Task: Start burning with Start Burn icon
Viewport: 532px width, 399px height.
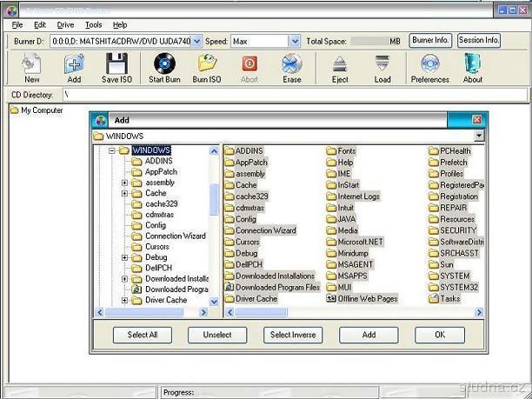Action: 163,68
